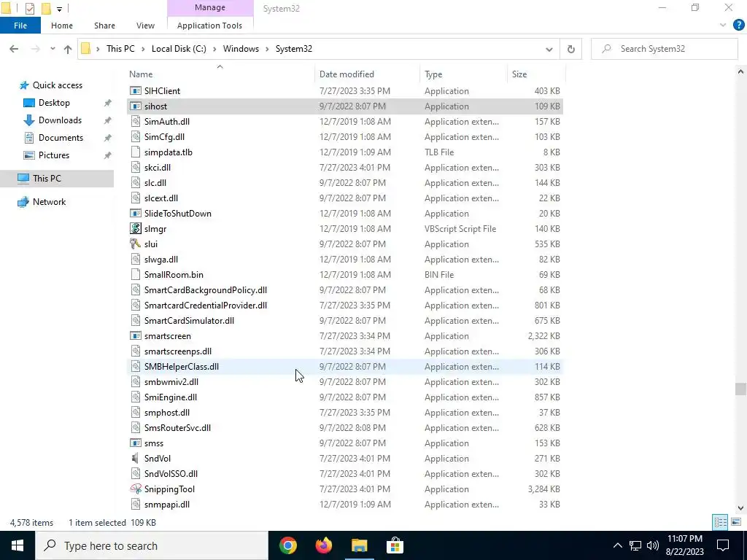Image resolution: width=747 pixels, height=560 pixels.
Task: Select Network in the navigation pane
Action: (49, 202)
